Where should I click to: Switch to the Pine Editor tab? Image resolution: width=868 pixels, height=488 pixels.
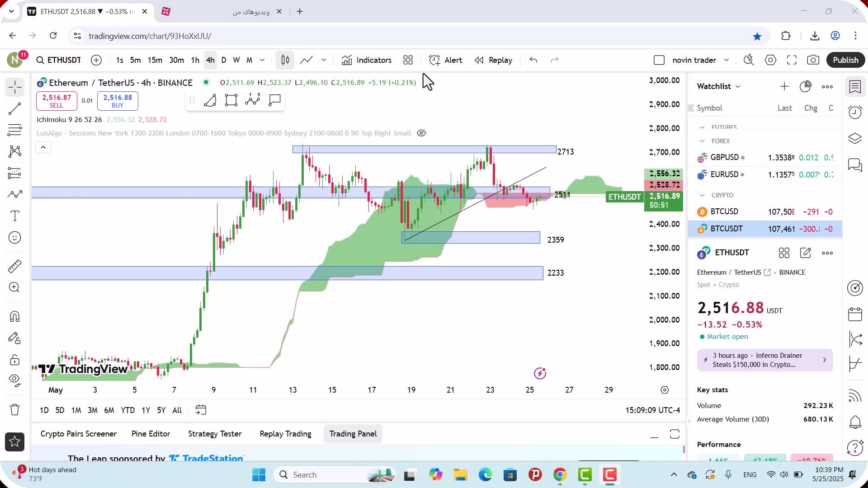coord(151,434)
